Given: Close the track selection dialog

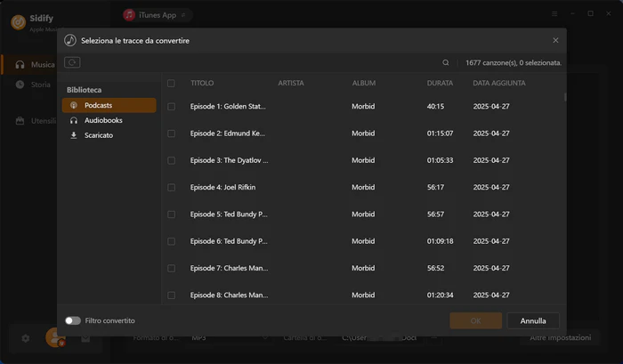Looking at the screenshot, I should [x=555, y=40].
